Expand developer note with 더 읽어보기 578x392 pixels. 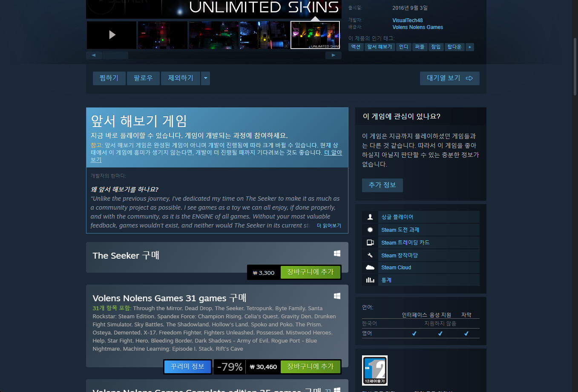(329, 226)
